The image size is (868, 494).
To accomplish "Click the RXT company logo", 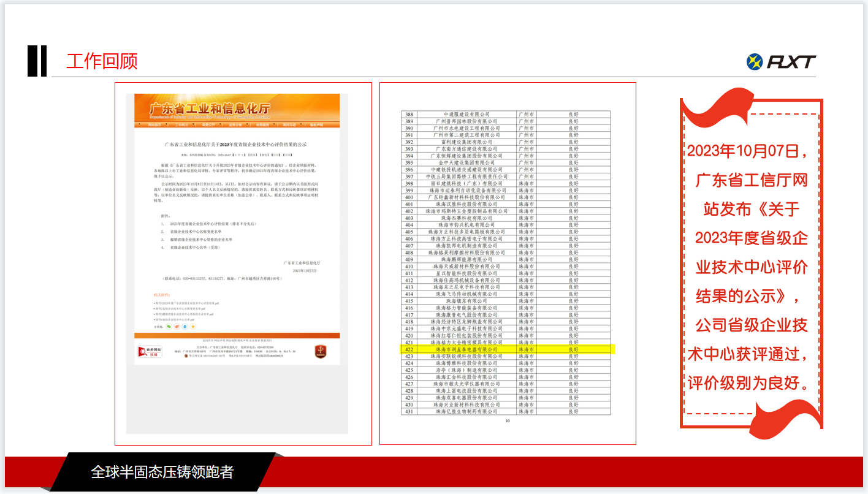I will coord(780,61).
